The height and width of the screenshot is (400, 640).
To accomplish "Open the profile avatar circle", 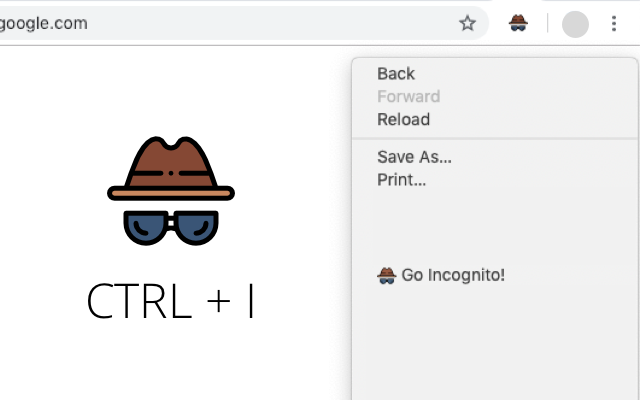I will (575, 24).
